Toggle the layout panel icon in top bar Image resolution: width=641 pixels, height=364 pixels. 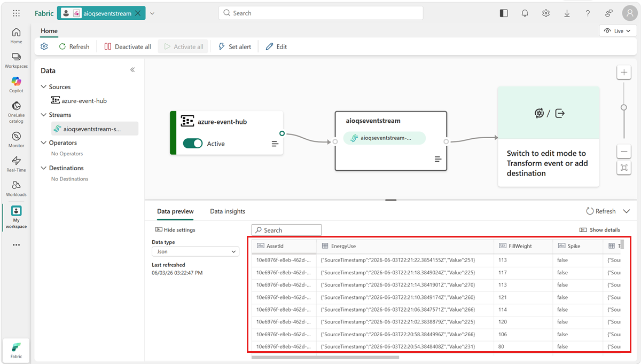(x=504, y=13)
